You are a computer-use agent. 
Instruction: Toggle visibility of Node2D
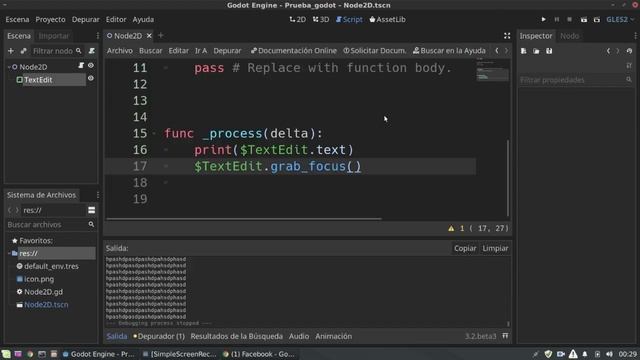[91, 66]
